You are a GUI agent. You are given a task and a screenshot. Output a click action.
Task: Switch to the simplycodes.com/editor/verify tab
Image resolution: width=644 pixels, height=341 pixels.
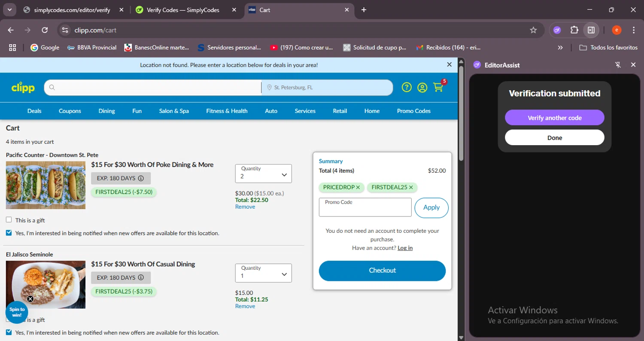click(x=73, y=10)
